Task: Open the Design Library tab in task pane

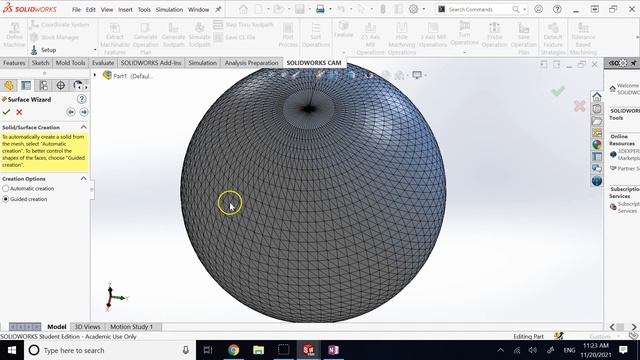Action: pyautogui.click(x=597, y=109)
